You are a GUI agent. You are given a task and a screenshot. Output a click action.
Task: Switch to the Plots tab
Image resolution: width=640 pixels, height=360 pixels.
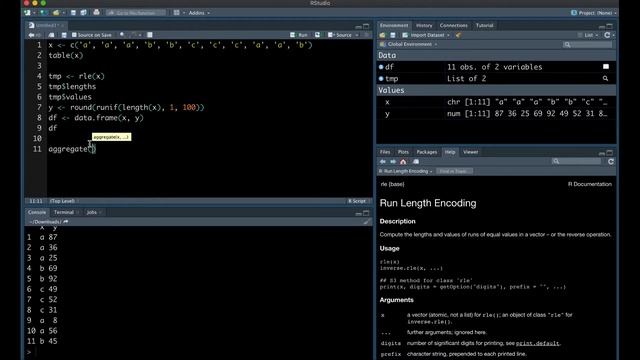(x=403, y=152)
